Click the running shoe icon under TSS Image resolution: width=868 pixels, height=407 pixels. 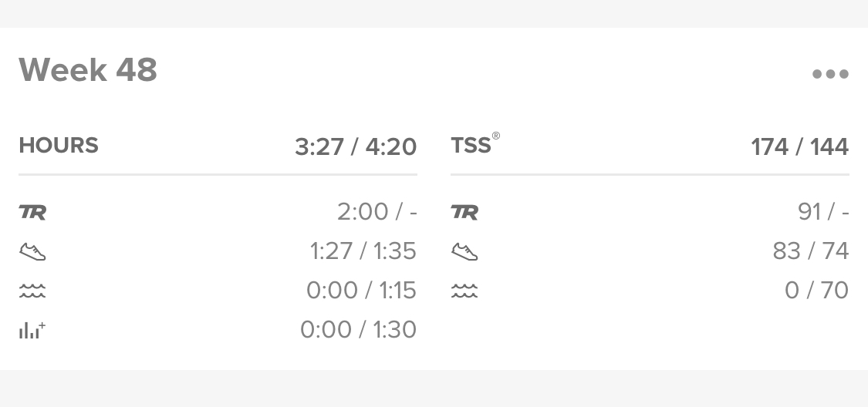pyautogui.click(x=464, y=251)
